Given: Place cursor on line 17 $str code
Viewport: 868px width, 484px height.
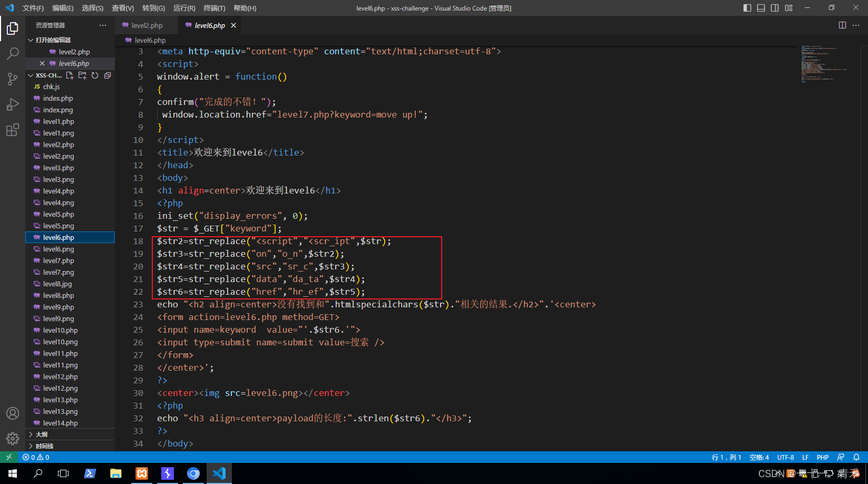Looking at the screenshot, I should coord(219,228).
